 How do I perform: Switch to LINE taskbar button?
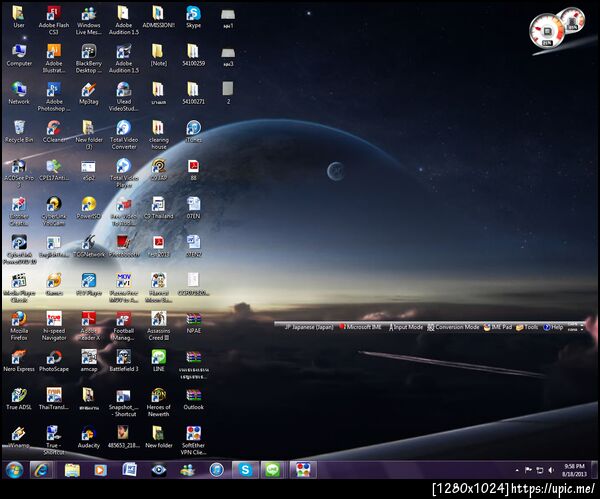pyautogui.click(x=272, y=470)
